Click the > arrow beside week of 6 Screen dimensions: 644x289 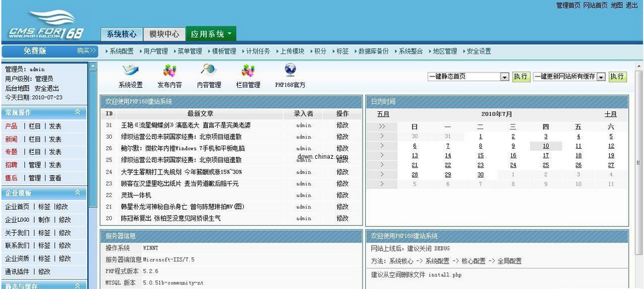tap(382, 146)
